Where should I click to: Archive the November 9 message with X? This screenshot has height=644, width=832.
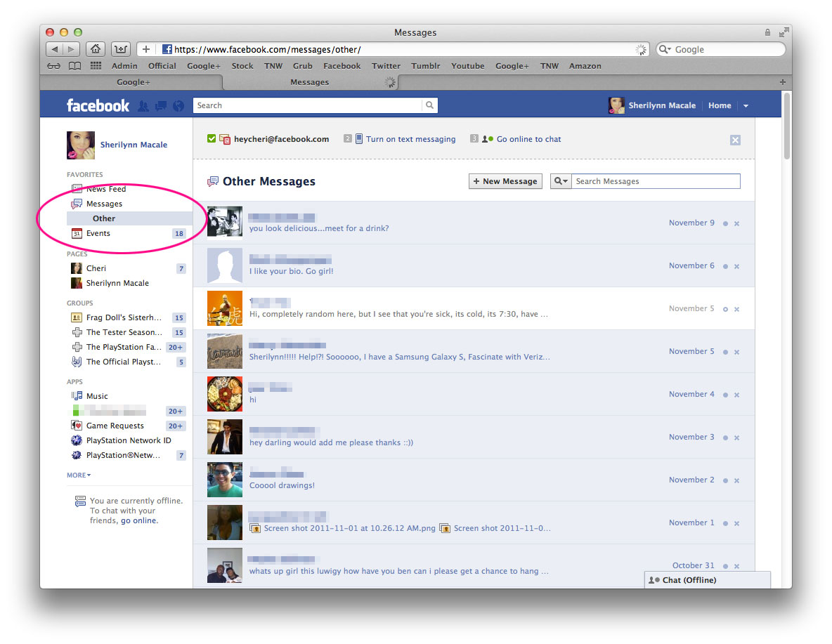(x=736, y=224)
